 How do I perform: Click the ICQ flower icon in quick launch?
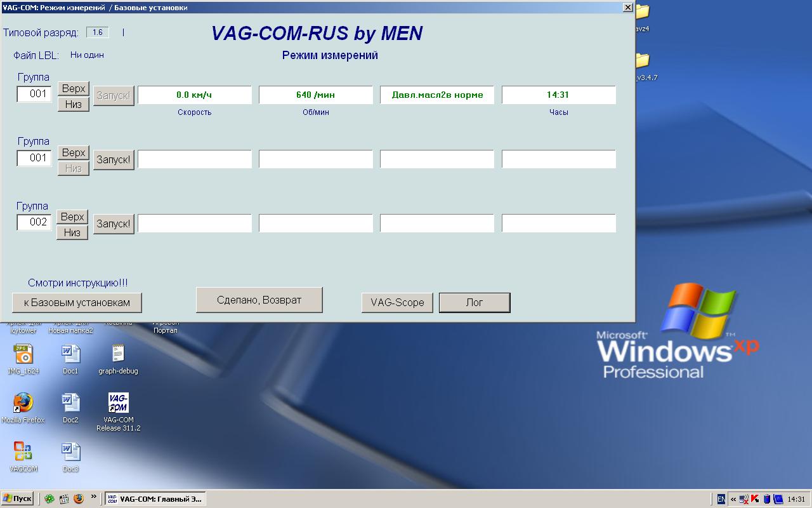point(49,499)
